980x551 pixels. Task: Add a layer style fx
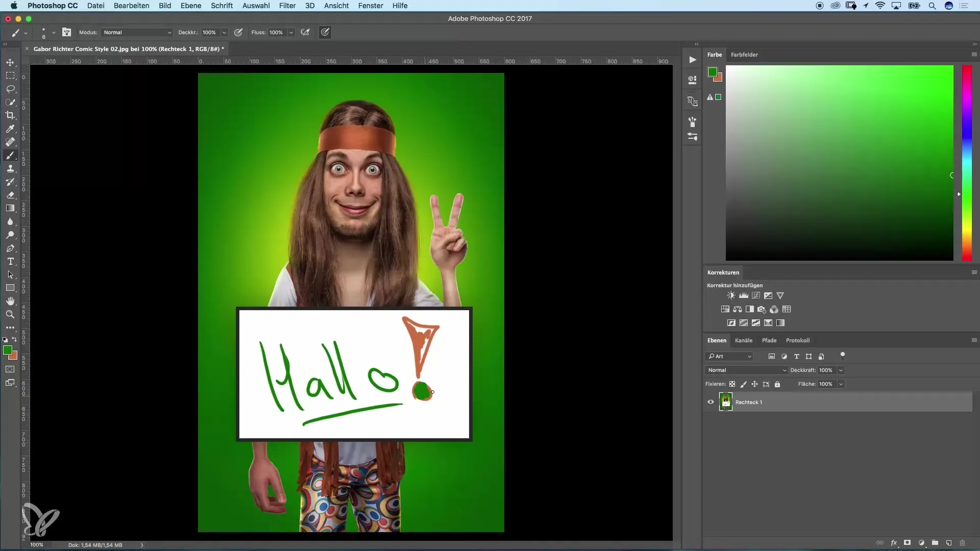point(894,543)
